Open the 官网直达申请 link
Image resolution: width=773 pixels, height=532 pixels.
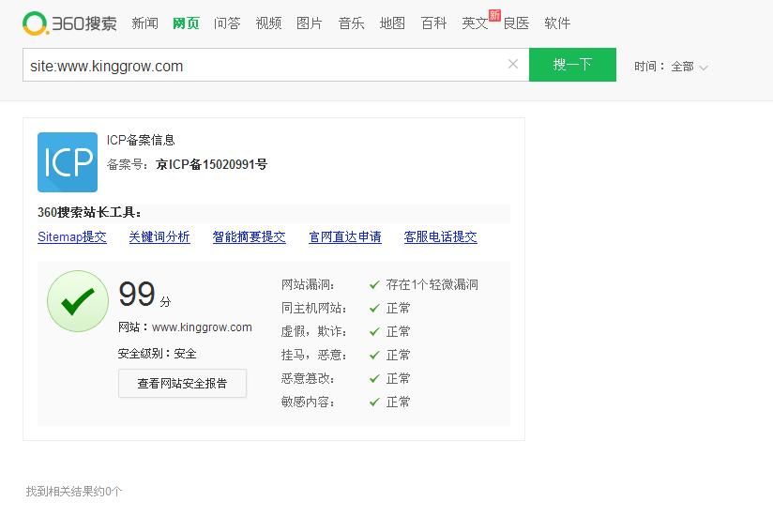coord(345,236)
